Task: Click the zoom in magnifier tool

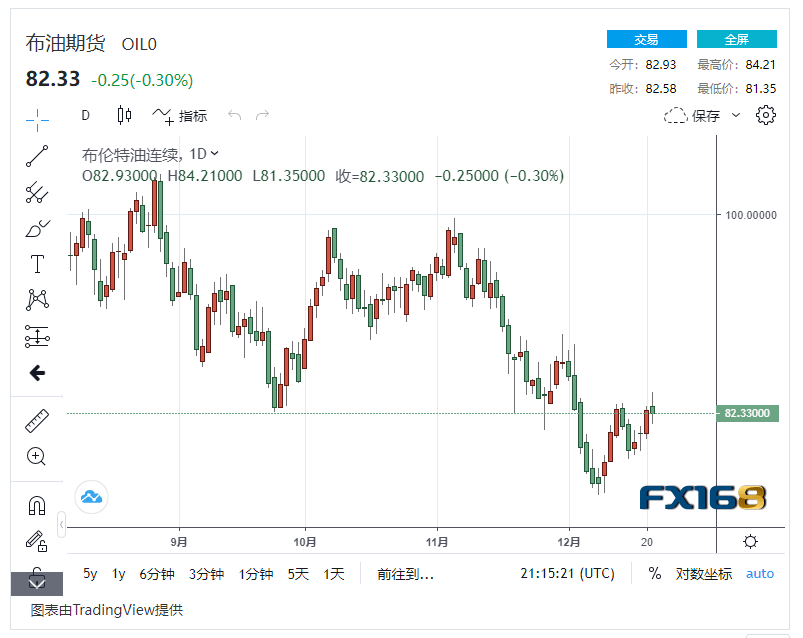Action: [x=37, y=457]
